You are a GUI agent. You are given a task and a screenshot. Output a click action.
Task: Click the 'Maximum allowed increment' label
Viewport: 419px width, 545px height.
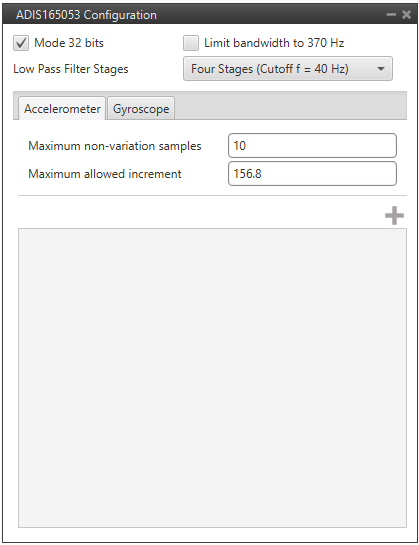point(105,173)
